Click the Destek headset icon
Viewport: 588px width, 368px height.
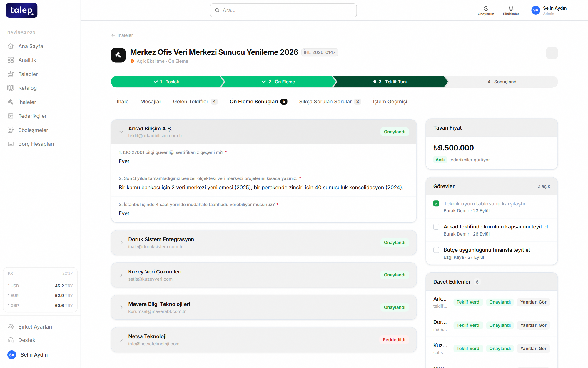click(11, 340)
